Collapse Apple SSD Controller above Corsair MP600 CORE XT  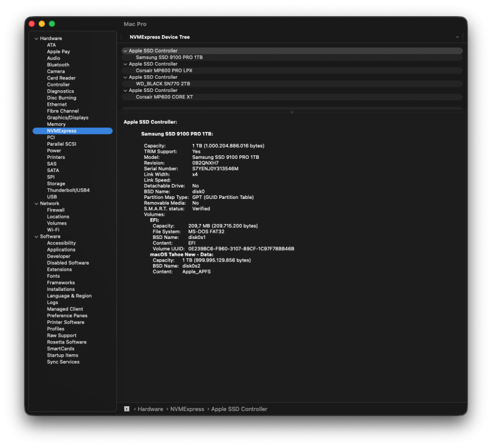tap(125, 90)
